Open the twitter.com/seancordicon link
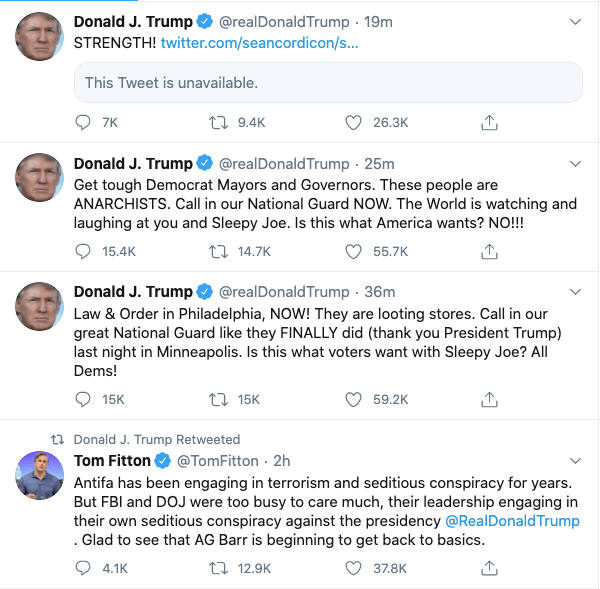 click(259, 43)
